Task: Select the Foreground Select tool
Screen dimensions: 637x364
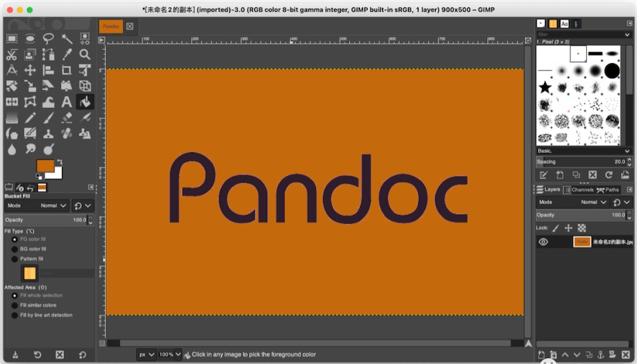Action: point(30,54)
